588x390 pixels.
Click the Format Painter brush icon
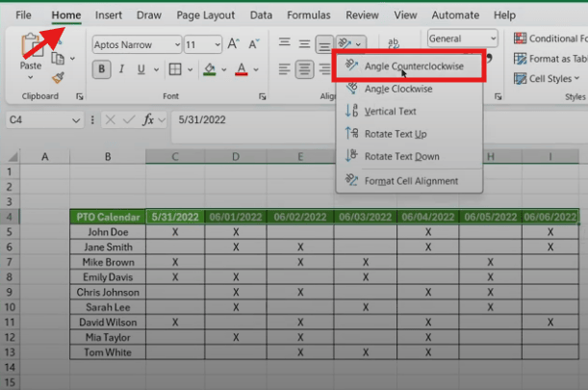point(58,78)
